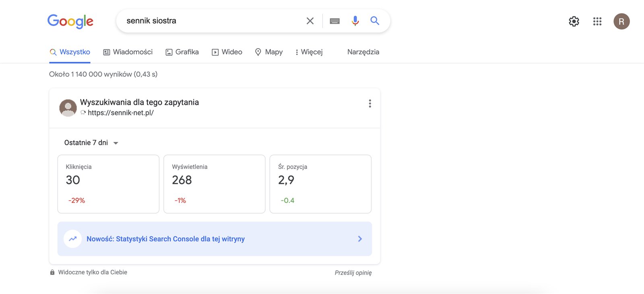This screenshot has width=644, height=294.
Task: Click the blue magnifier search icon
Action: point(375,21)
